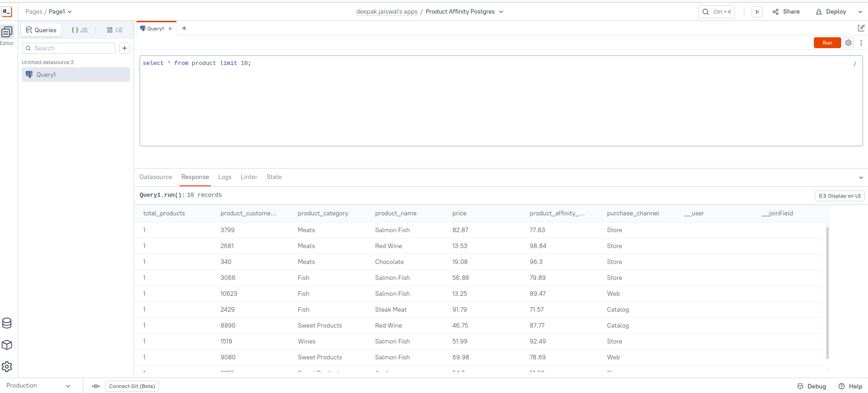Click the Share button
The width and height of the screenshot is (868, 393).
[786, 12]
